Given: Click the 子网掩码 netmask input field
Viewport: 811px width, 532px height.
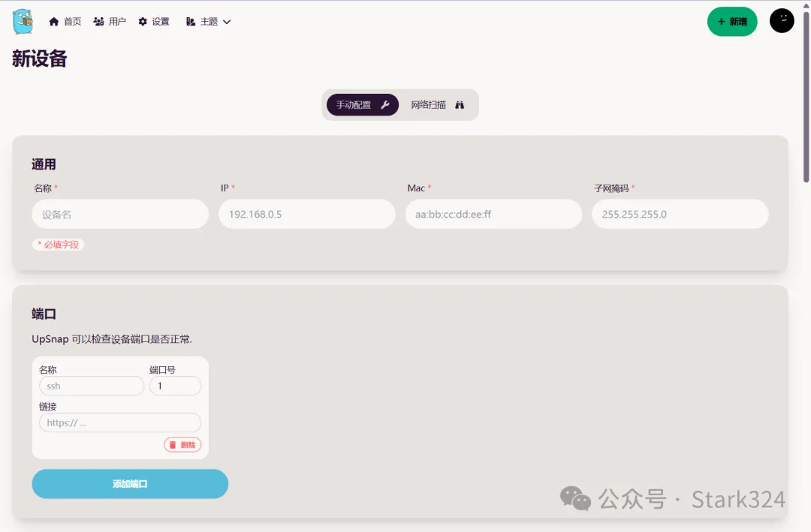Looking at the screenshot, I should (x=680, y=214).
